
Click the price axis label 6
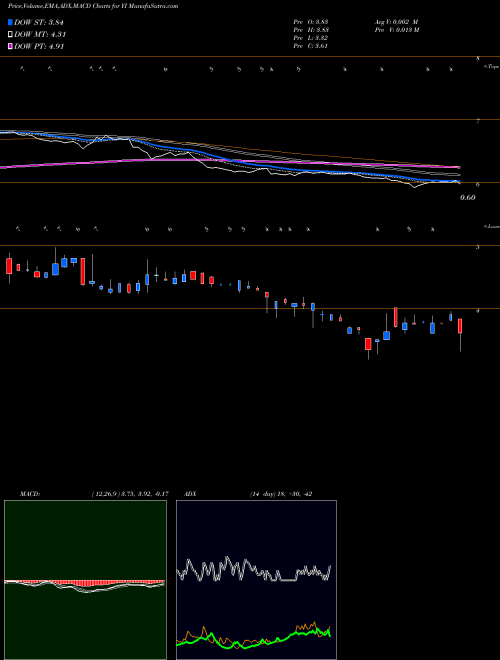pyautogui.click(x=478, y=185)
